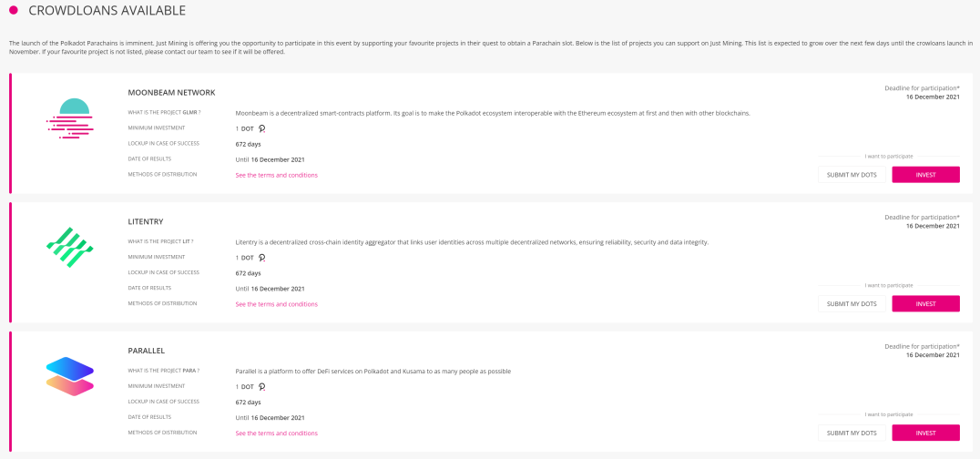The height and width of the screenshot is (459, 980).
Task: Submit my DOTs for Moonbeam
Action: pyautogui.click(x=852, y=175)
